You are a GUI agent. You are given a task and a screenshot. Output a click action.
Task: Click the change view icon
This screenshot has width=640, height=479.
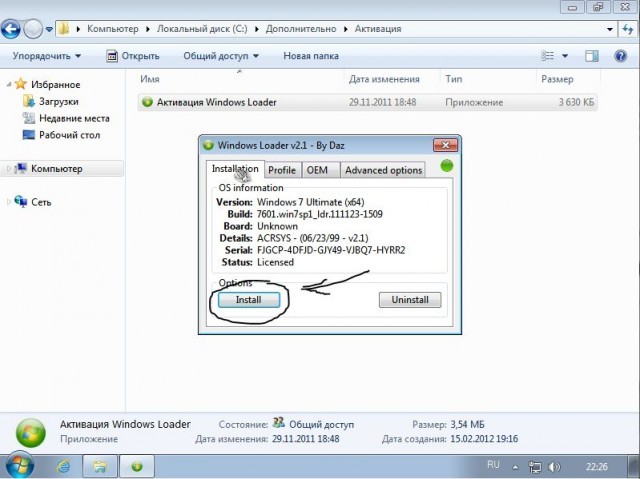pyautogui.click(x=547, y=56)
